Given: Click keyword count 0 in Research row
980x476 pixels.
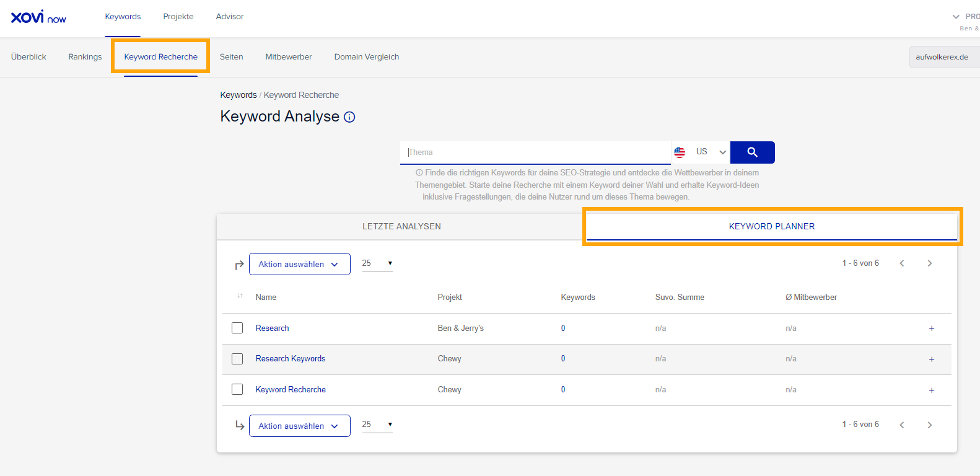Looking at the screenshot, I should 563,328.
